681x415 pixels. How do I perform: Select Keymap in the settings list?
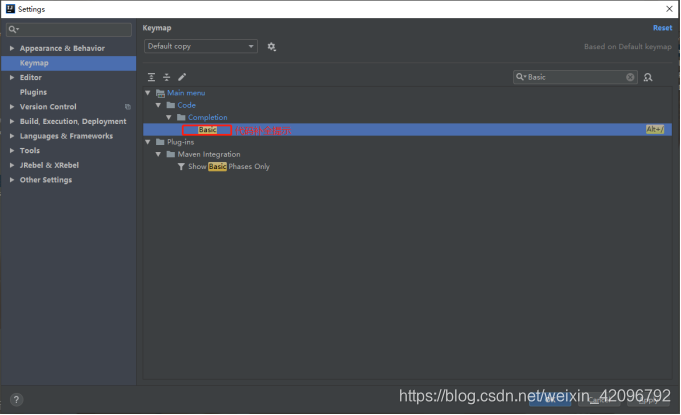(x=69, y=63)
